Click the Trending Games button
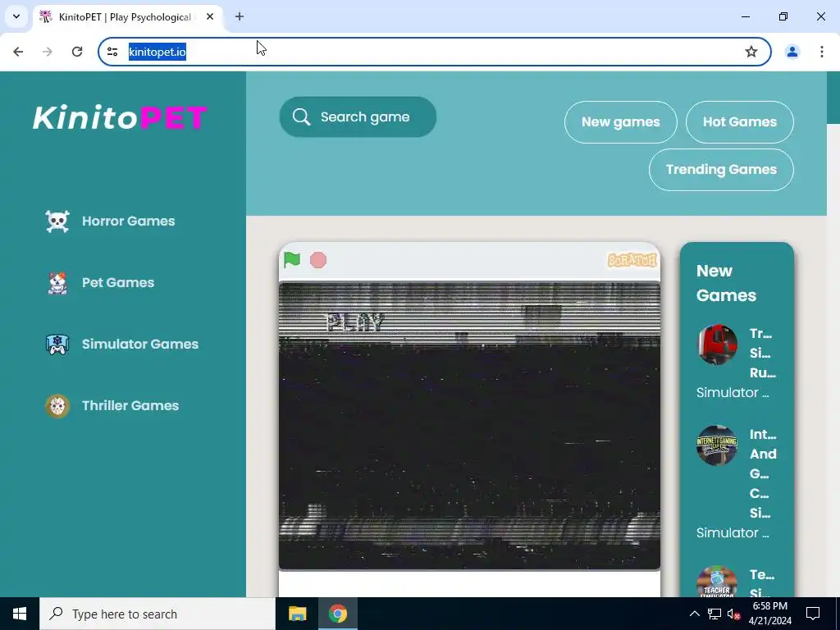Viewport: 840px width, 630px height. [721, 170]
